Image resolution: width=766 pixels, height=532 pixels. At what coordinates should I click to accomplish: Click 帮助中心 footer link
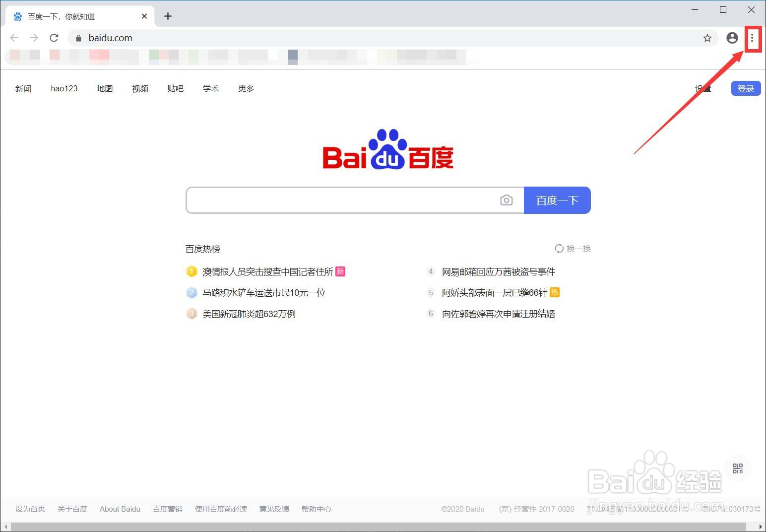click(317, 509)
